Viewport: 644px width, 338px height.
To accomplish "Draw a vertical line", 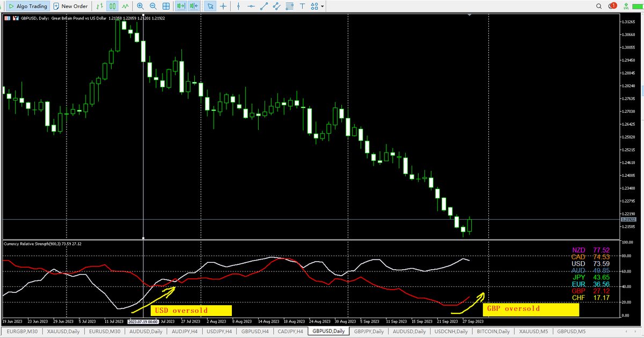I will pos(238,6).
